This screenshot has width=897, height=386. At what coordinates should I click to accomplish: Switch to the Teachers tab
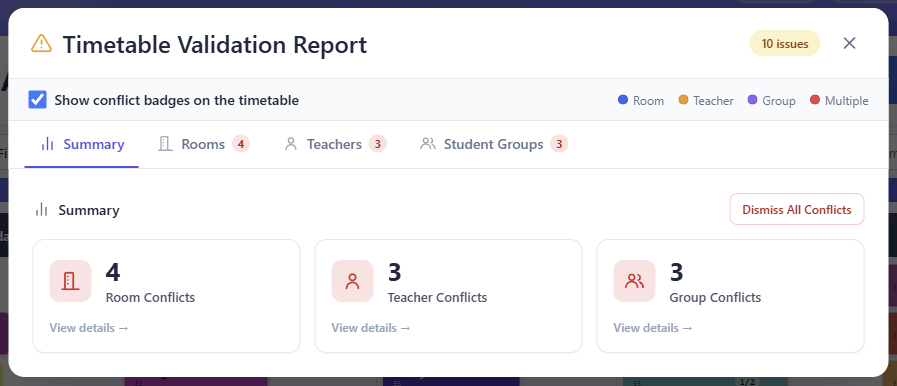tap(335, 144)
